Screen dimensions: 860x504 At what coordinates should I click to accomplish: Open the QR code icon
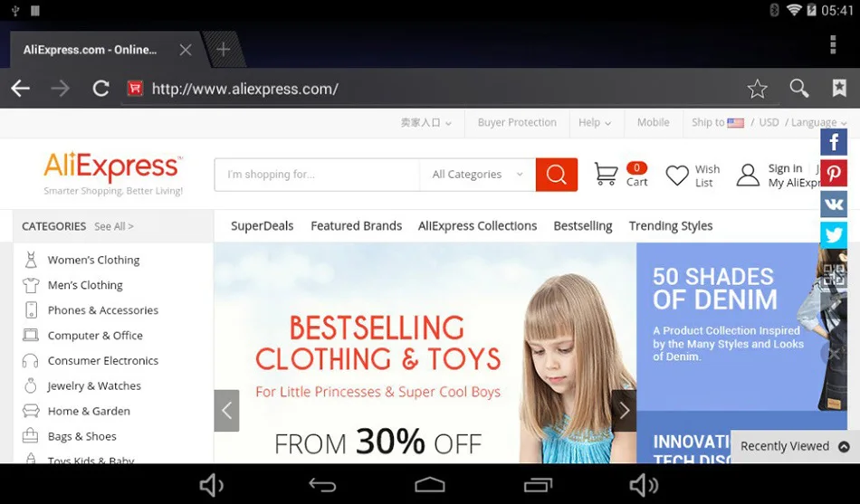click(x=834, y=274)
